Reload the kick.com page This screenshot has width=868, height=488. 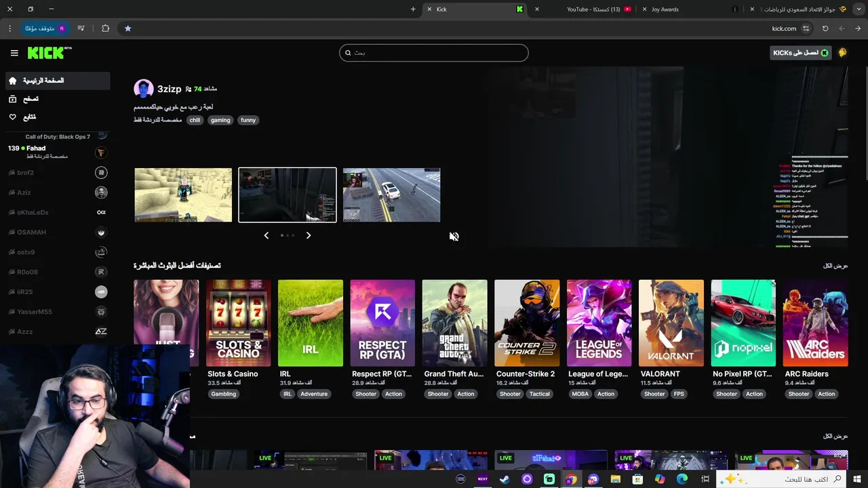tap(825, 28)
